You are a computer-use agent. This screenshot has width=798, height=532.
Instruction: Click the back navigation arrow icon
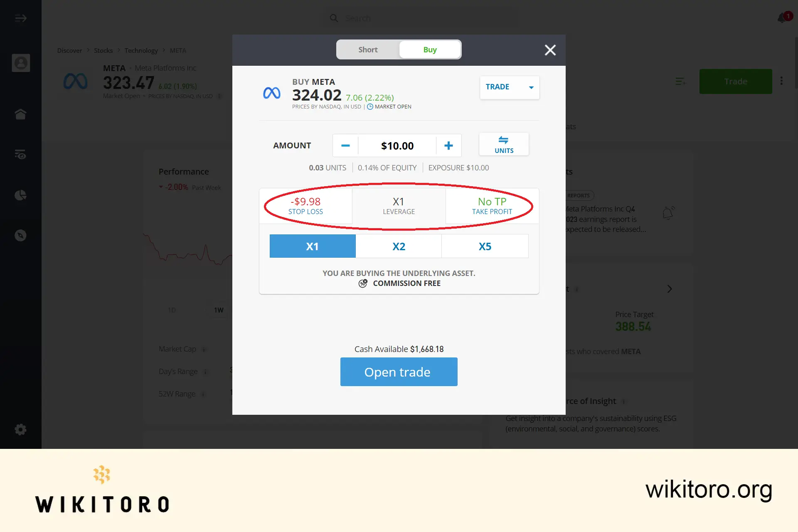point(20,17)
